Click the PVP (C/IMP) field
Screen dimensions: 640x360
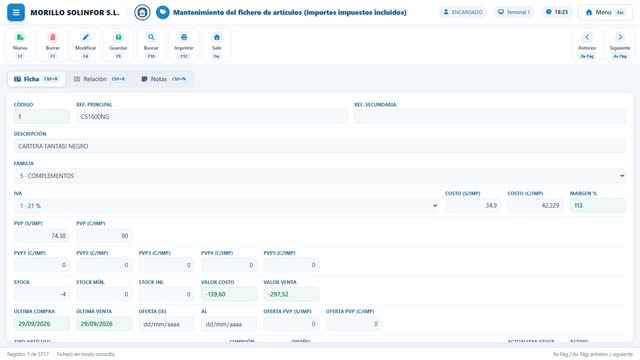[x=104, y=236]
